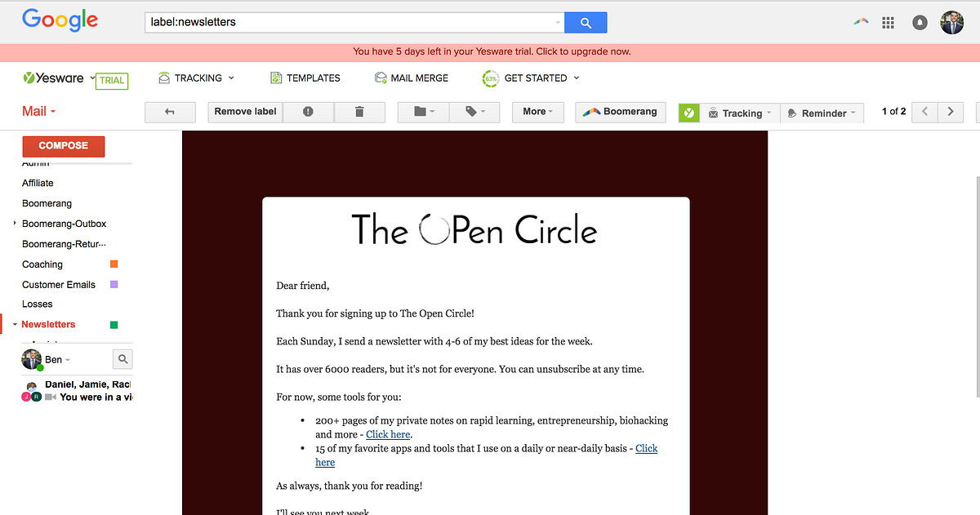
Task: Open the Mail switcher dropdown
Action: click(x=38, y=111)
